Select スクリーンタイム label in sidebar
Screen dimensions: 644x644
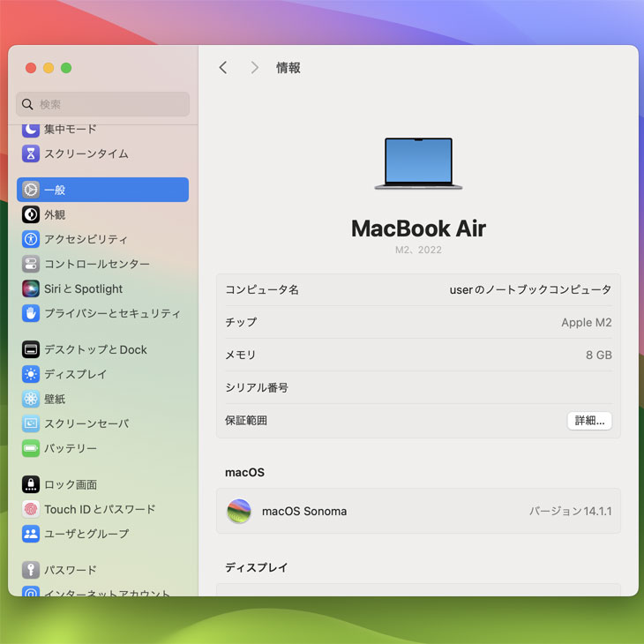[86, 154]
